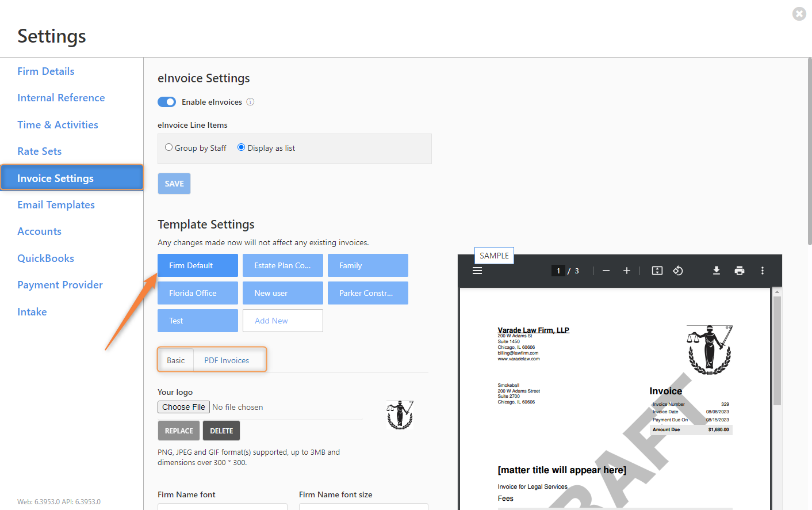Click the Amount Due $1,680.00 row in preview
This screenshot has width=812, height=510.
691,429
